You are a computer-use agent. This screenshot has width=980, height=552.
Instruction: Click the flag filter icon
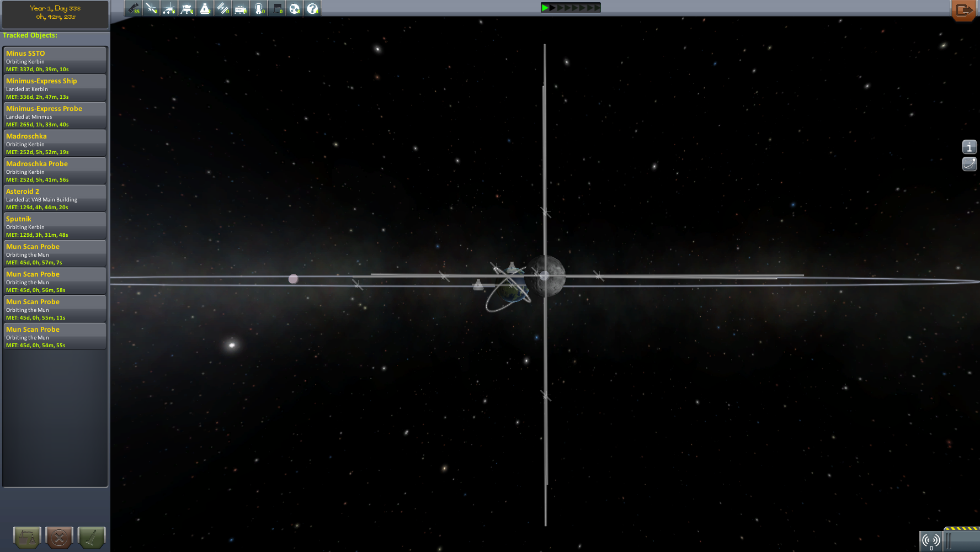[277, 8]
